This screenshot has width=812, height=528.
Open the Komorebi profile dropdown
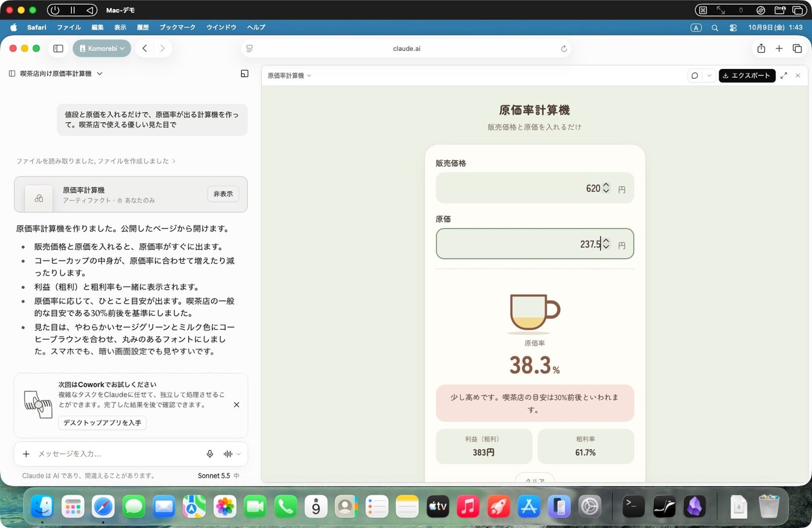(102, 48)
